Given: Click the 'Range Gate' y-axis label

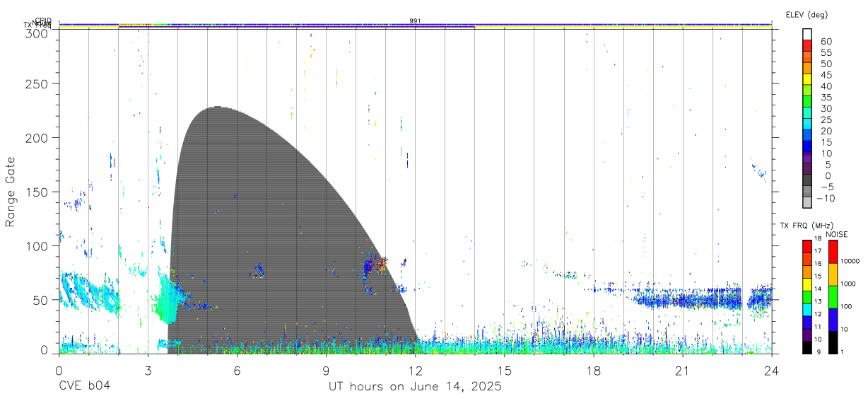Looking at the screenshot, I should pyautogui.click(x=11, y=192).
